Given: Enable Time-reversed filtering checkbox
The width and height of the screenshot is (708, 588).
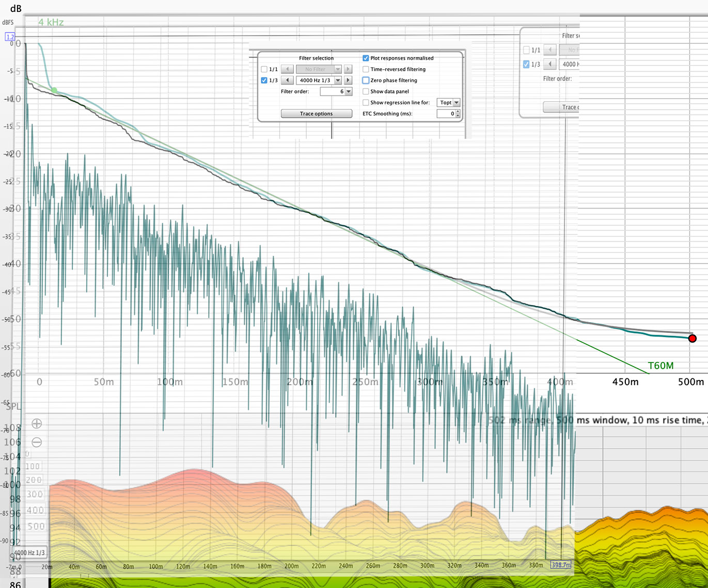Looking at the screenshot, I should point(366,69).
